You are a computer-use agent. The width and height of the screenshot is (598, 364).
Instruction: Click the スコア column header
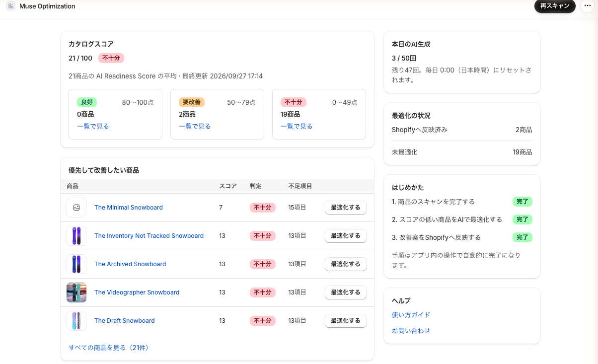[x=228, y=186]
